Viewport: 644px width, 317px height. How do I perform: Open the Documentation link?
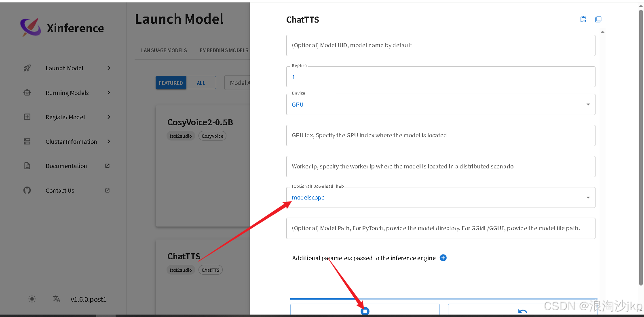[67, 166]
